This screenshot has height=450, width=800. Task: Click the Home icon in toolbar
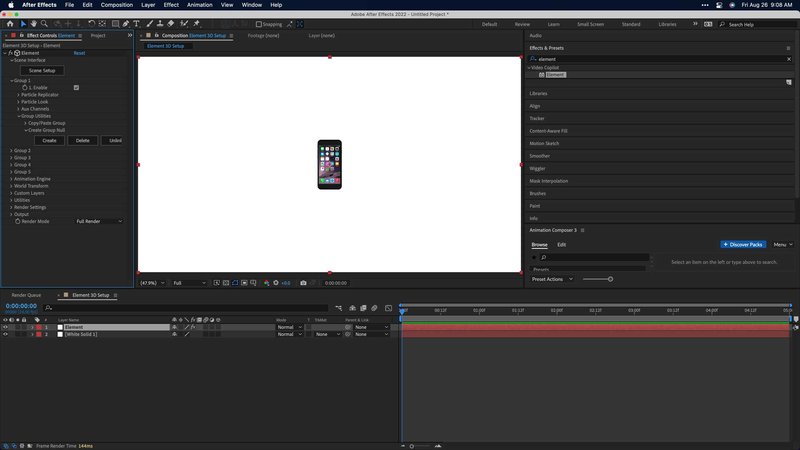pos(9,23)
